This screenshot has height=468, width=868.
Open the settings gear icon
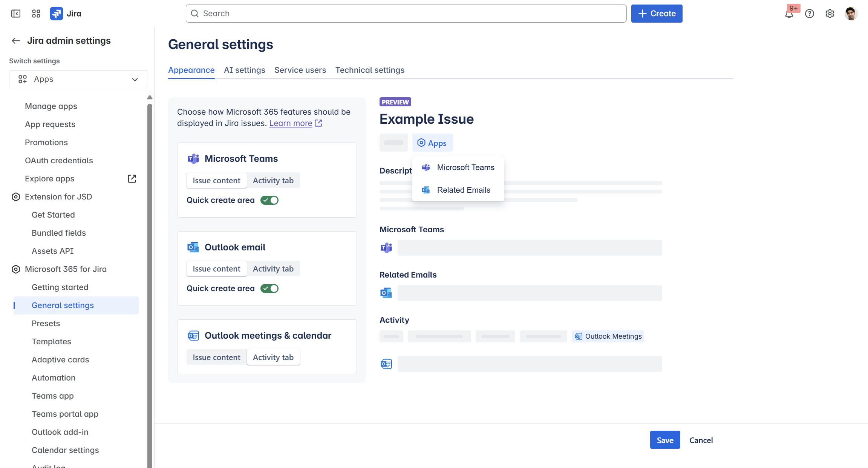point(830,14)
